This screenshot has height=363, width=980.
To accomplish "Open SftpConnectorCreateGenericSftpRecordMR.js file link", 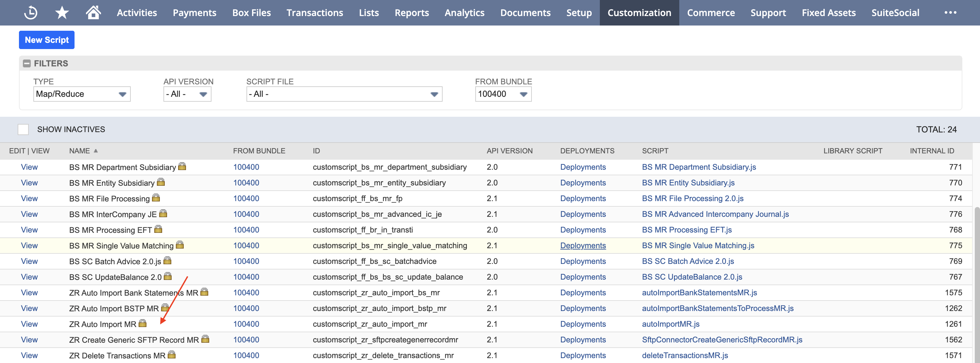I will 722,339.
